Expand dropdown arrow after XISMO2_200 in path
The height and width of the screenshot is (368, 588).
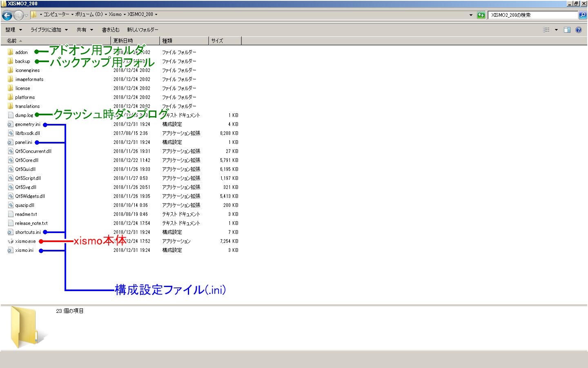click(x=156, y=14)
